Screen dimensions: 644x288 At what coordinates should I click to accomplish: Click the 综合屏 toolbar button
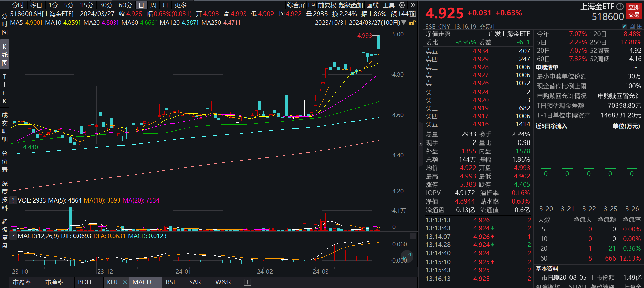[296, 5]
